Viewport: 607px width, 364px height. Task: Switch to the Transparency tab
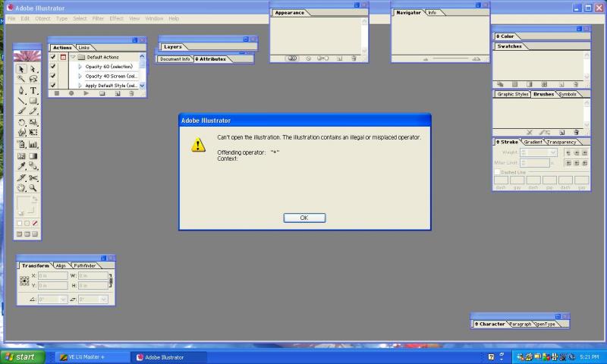click(x=561, y=142)
